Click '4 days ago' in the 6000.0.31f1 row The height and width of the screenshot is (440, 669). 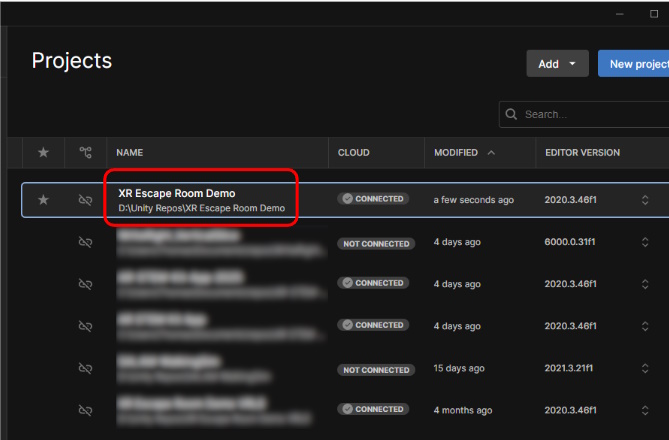click(457, 242)
